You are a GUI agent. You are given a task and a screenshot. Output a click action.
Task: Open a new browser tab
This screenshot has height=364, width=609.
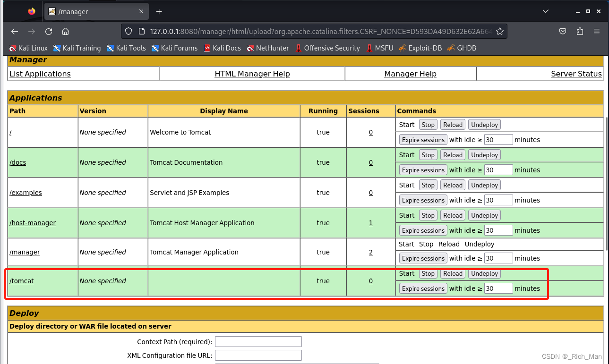pos(159,11)
